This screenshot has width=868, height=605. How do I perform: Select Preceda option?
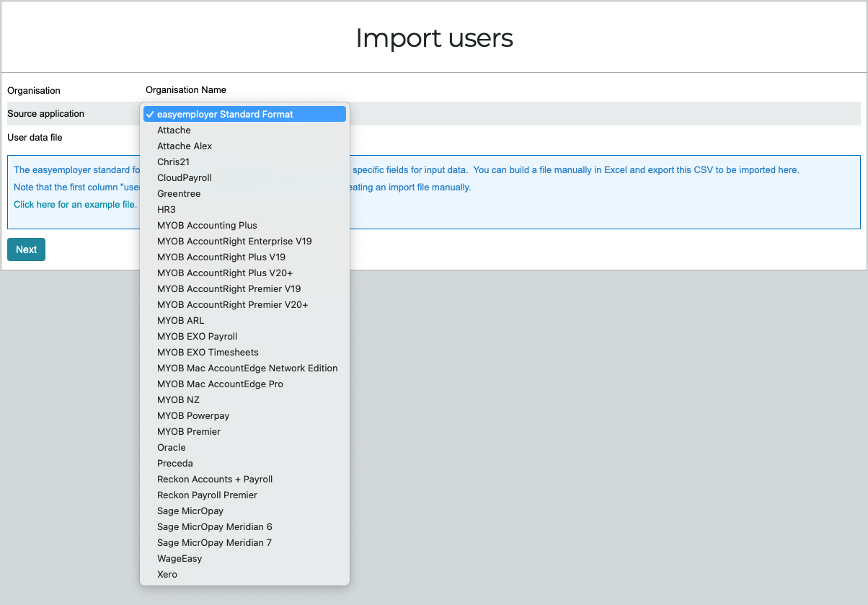pyautogui.click(x=244, y=463)
